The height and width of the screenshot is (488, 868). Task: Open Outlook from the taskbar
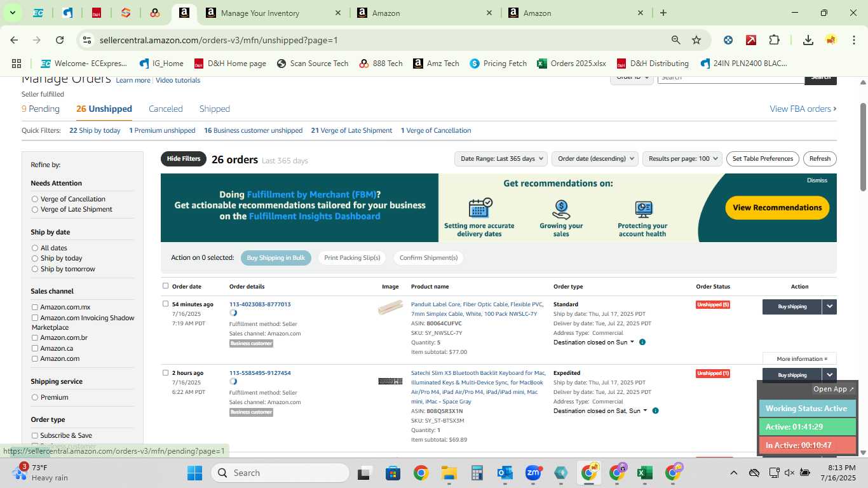tap(505, 473)
